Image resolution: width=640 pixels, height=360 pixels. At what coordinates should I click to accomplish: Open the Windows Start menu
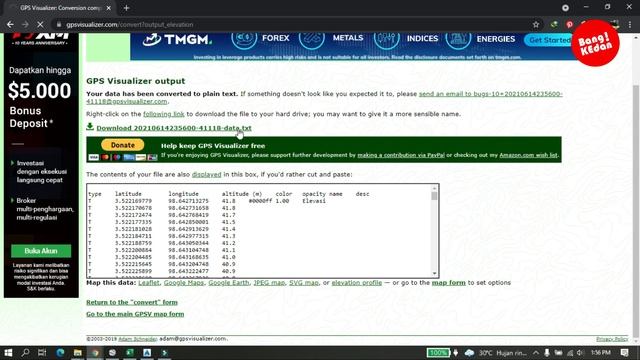[x=8, y=353]
